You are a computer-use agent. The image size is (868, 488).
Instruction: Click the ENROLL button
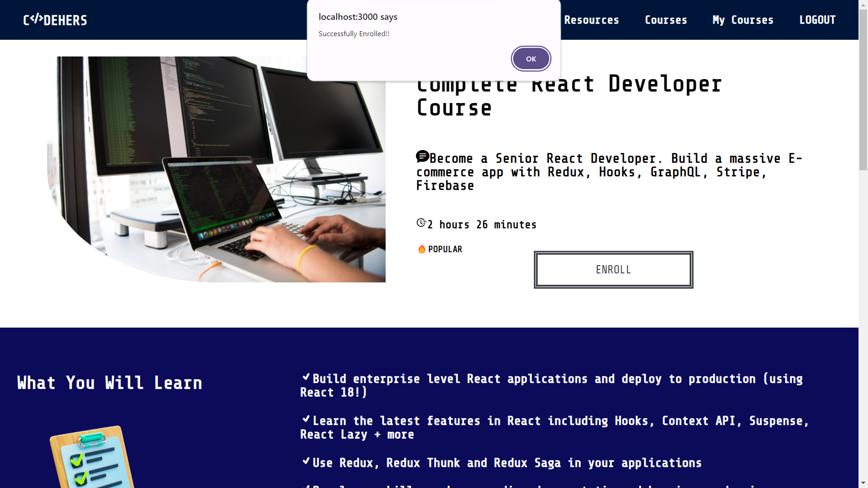point(613,270)
